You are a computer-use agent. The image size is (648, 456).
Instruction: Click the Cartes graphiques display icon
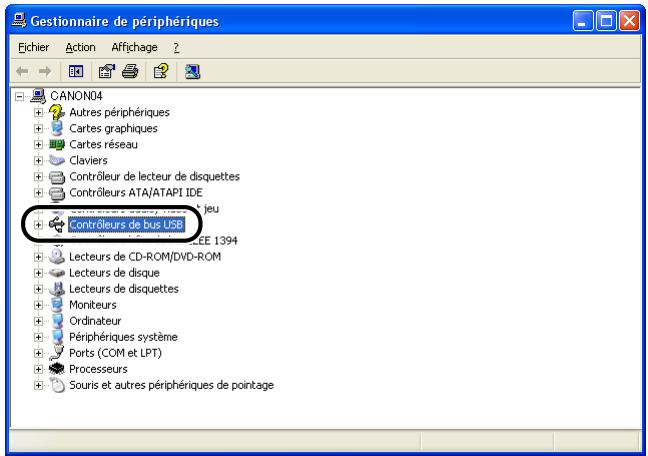[57, 128]
